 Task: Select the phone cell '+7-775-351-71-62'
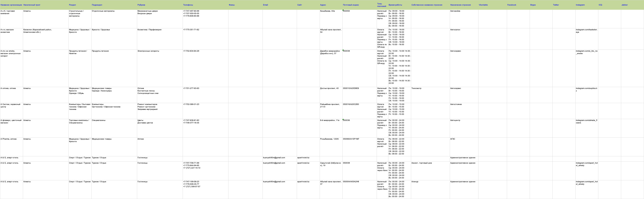[x=205, y=39]
